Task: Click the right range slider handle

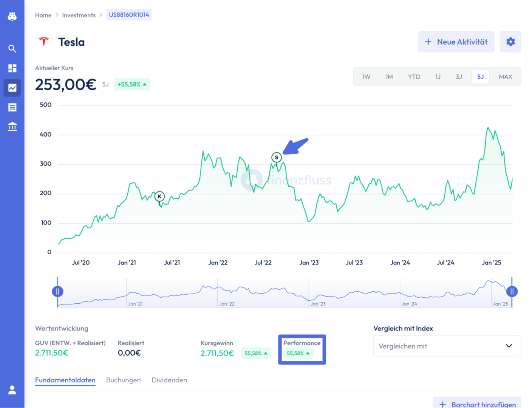Action: 512,291
